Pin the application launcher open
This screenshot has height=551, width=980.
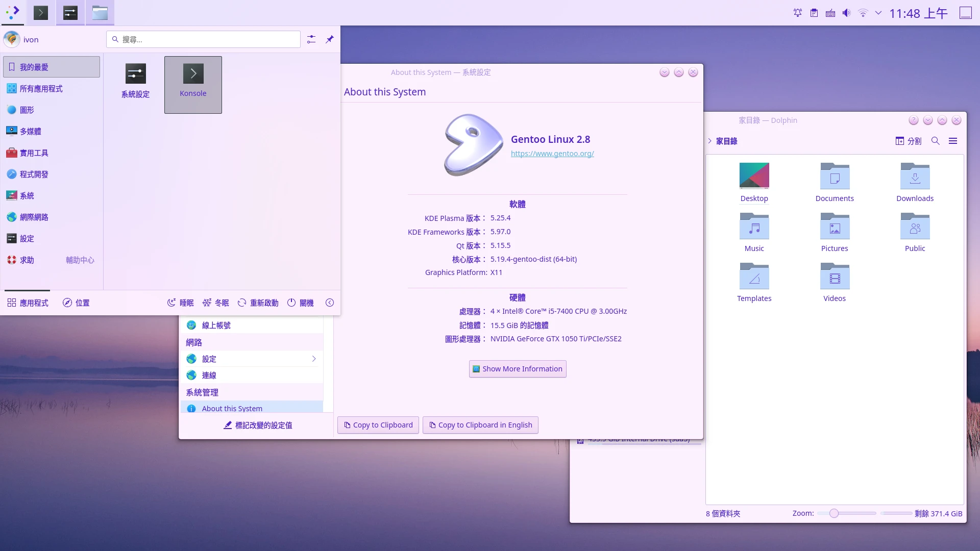(330, 39)
